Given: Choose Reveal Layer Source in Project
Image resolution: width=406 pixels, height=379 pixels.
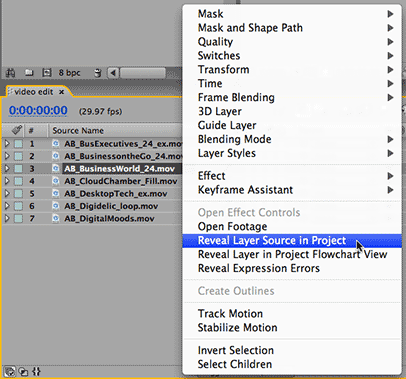Looking at the screenshot, I should point(292,241).
